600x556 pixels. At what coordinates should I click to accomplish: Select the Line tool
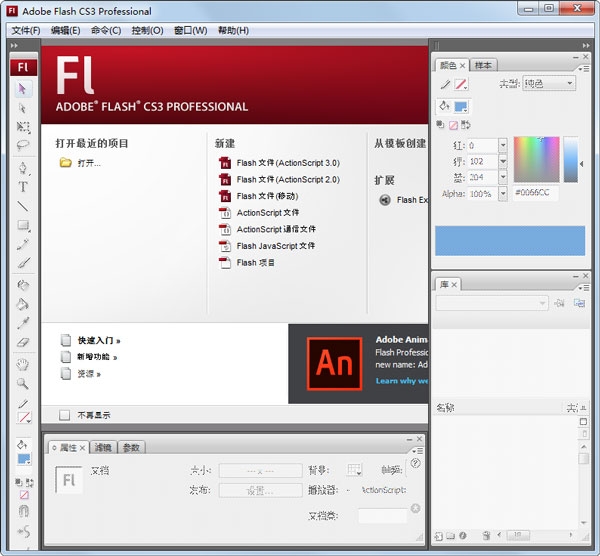(23, 206)
